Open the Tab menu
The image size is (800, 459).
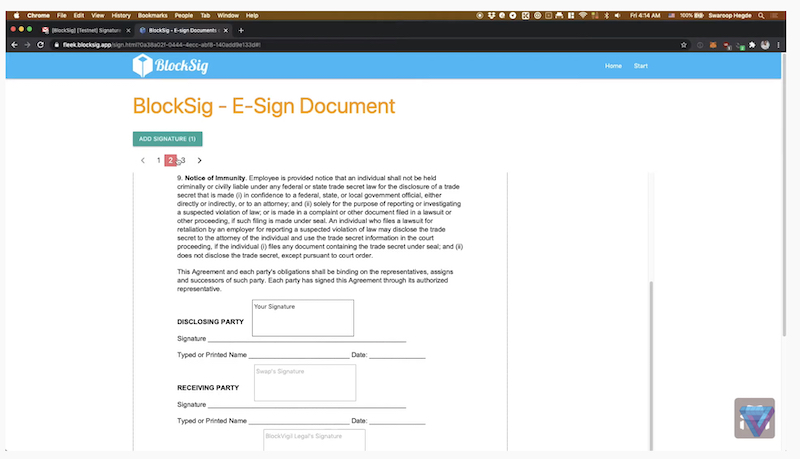[x=205, y=15]
